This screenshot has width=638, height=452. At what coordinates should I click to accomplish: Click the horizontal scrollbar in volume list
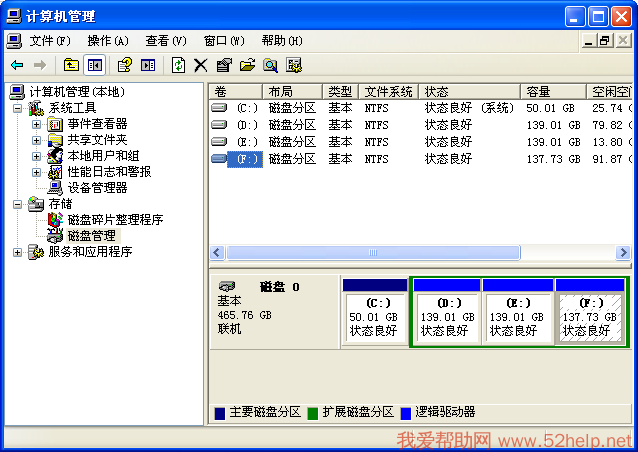tap(372, 253)
